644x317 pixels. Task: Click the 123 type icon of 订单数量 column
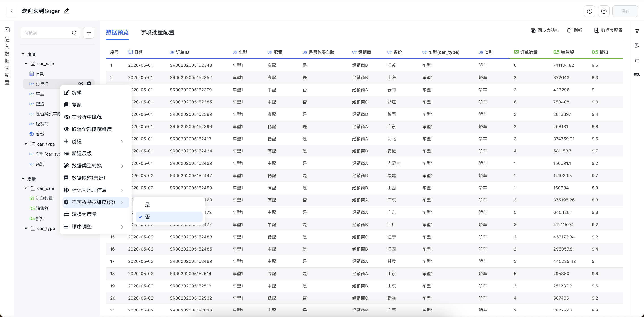click(x=516, y=52)
